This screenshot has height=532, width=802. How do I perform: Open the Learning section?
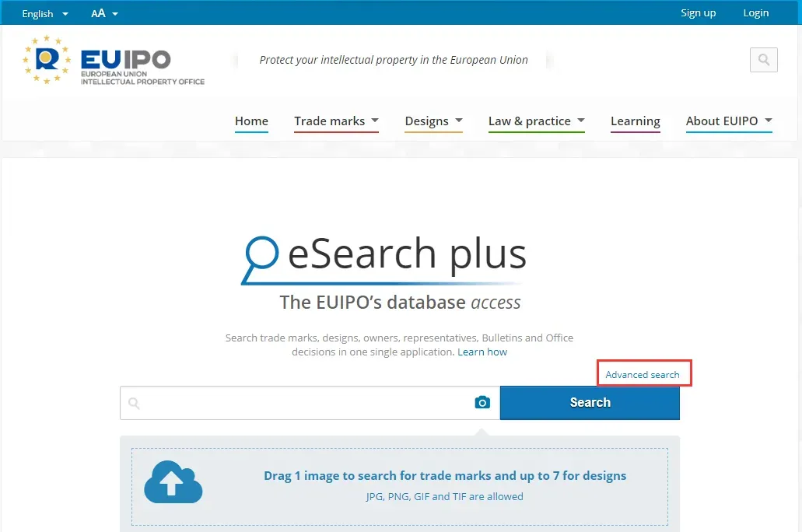(x=636, y=121)
